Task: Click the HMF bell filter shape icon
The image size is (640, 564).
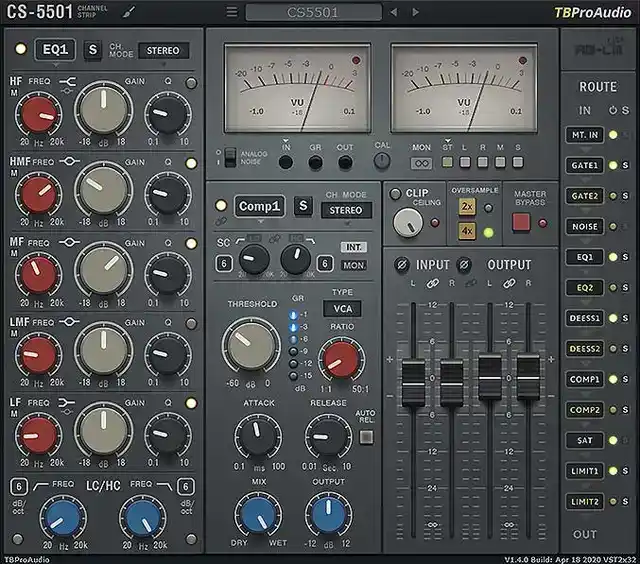Action: click(69, 162)
